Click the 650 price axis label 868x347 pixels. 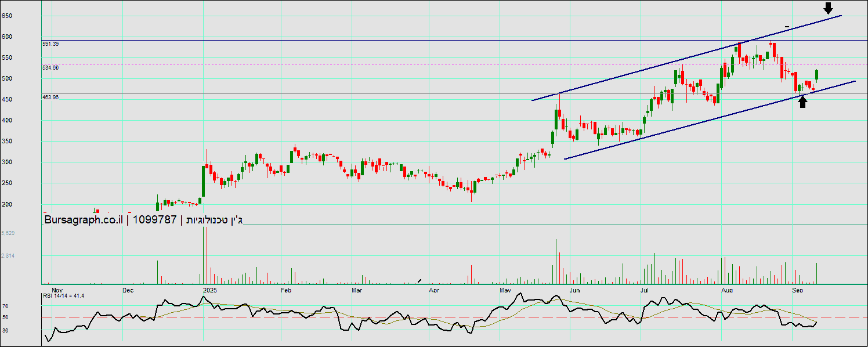click(x=7, y=16)
